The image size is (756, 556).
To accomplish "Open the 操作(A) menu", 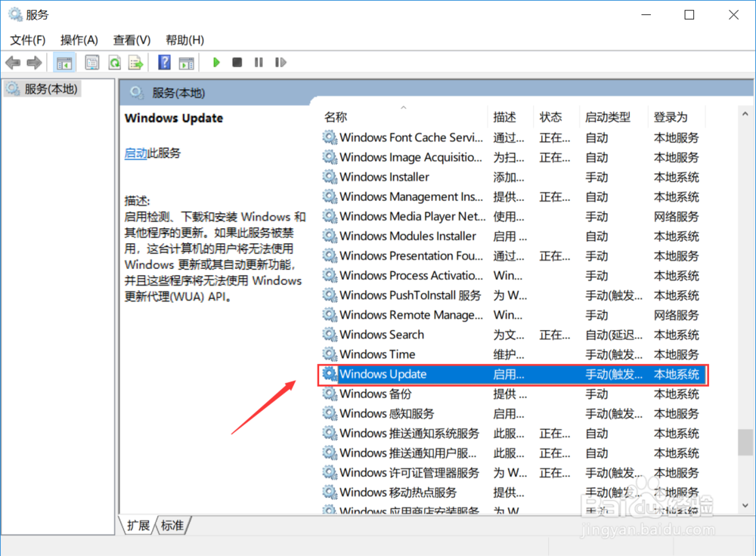I will click(79, 40).
